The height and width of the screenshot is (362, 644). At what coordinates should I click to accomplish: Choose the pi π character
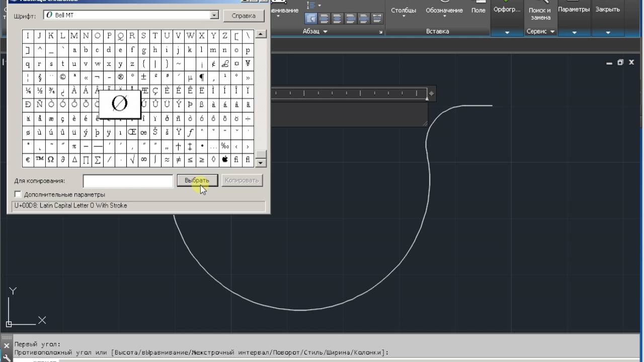click(74, 146)
